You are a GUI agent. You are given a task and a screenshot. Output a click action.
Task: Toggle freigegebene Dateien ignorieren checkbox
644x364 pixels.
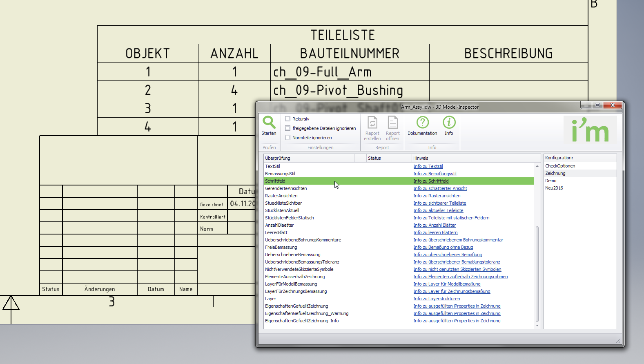[288, 128]
